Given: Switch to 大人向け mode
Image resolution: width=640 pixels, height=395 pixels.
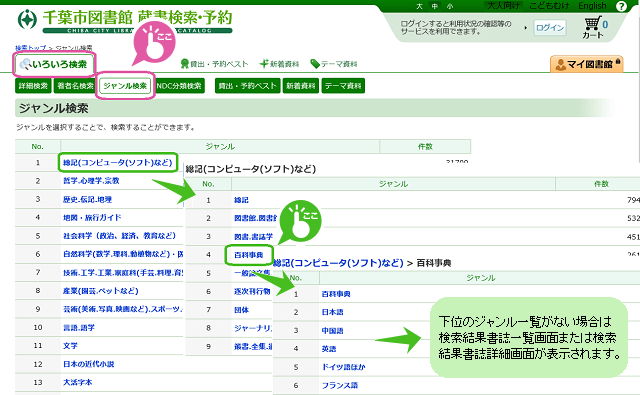Looking at the screenshot, I should [x=504, y=6].
